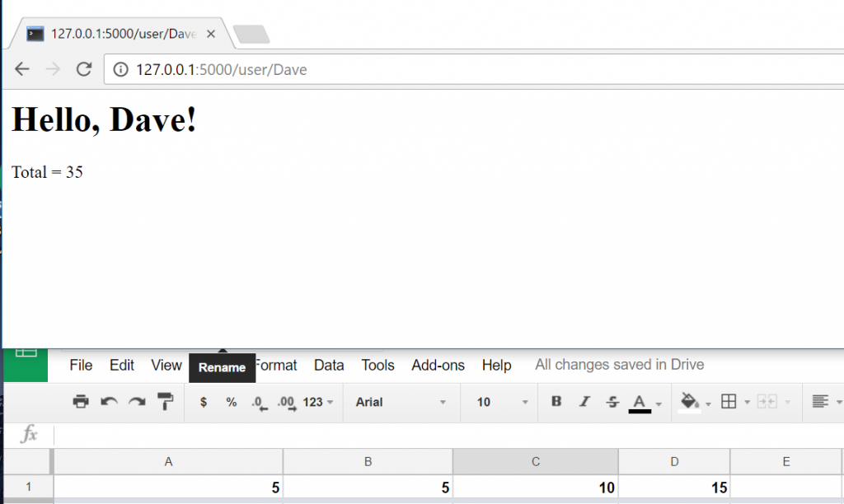Expand the fill color arrow

click(708, 404)
